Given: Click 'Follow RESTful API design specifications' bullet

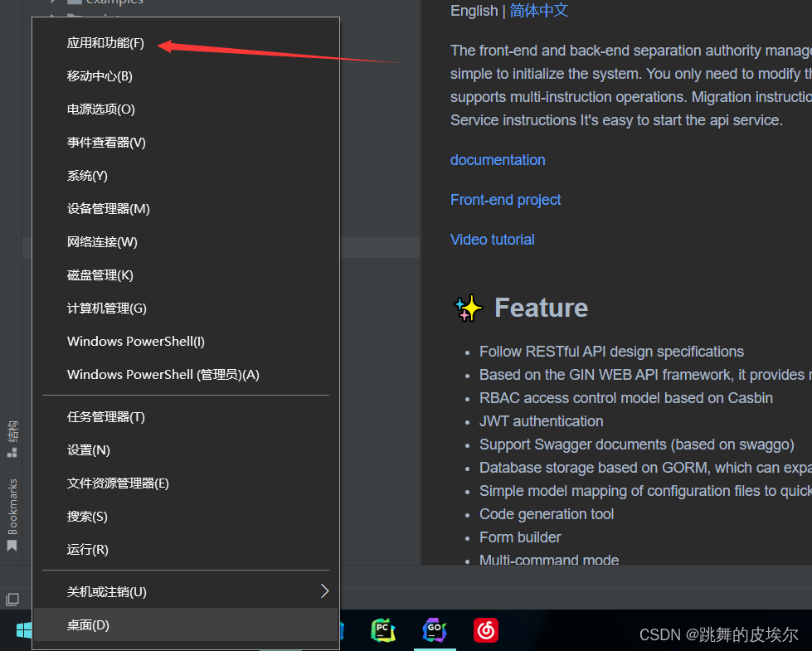Looking at the screenshot, I should click(611, 352).
